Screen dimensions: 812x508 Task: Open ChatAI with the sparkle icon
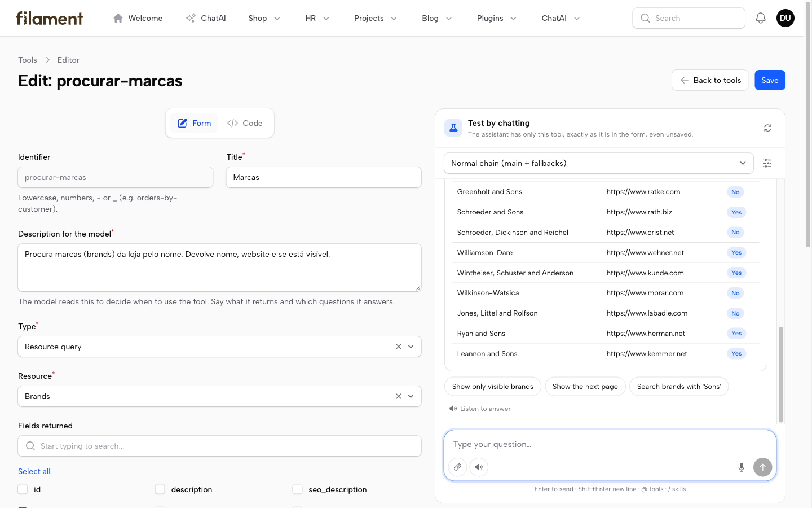click(x=206, y=18)
